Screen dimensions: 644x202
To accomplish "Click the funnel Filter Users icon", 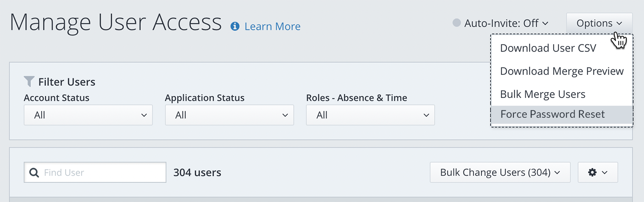I will 29,81.
